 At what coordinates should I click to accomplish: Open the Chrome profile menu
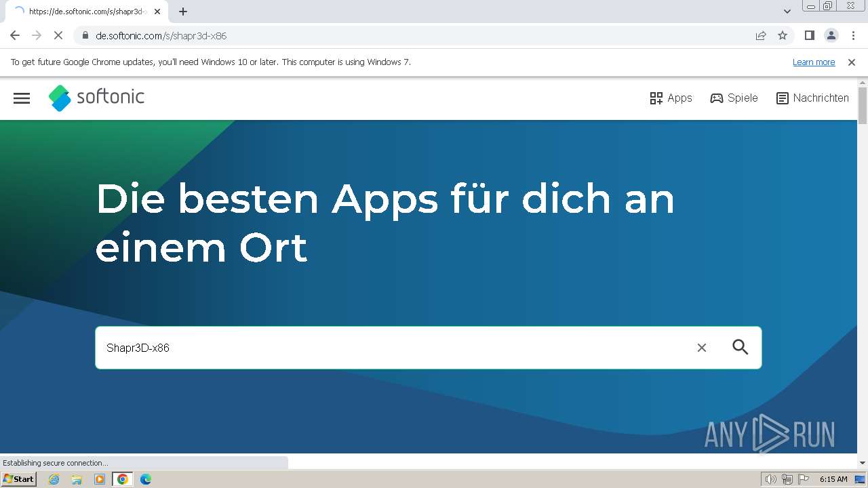pyautogui.click(x=831, y=35)
